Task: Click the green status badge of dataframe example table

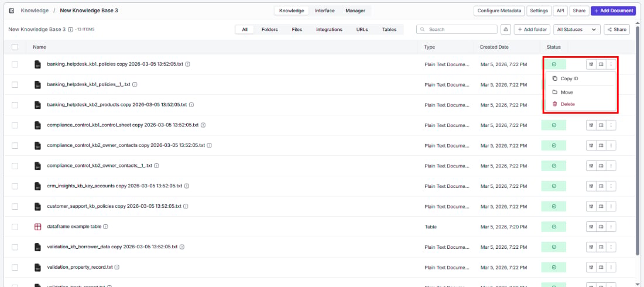Action: (x=554, y=227)
